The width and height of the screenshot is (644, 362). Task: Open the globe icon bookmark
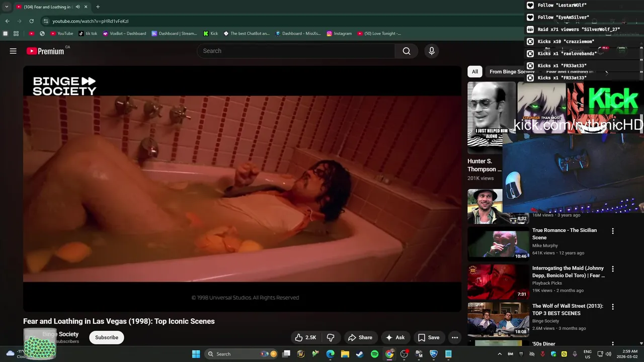42,34
